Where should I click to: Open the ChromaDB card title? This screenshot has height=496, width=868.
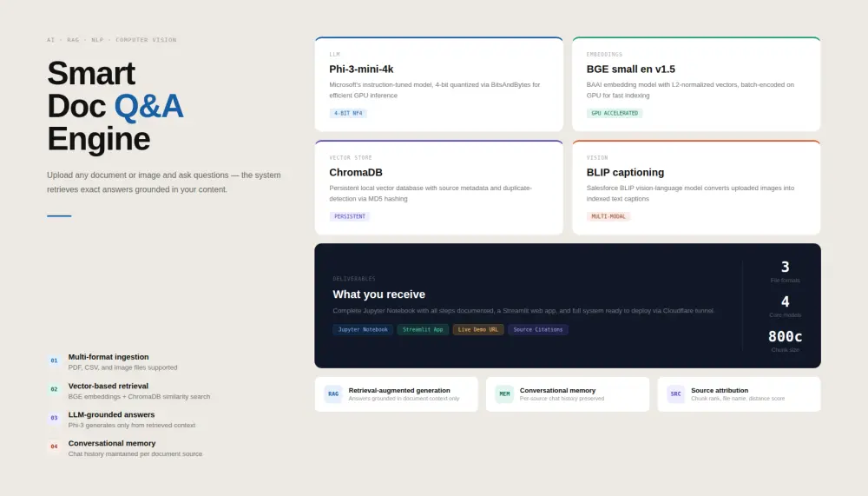(355, 172)
